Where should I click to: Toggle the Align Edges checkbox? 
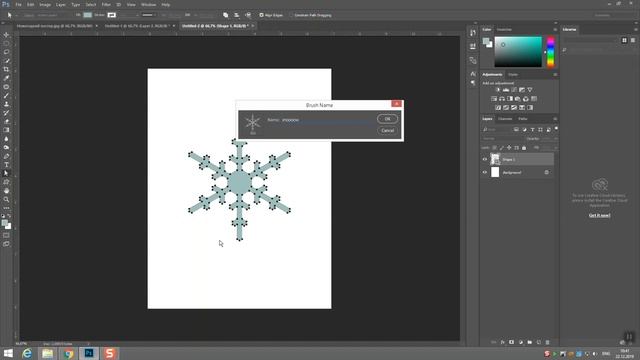tap(262, 15)
